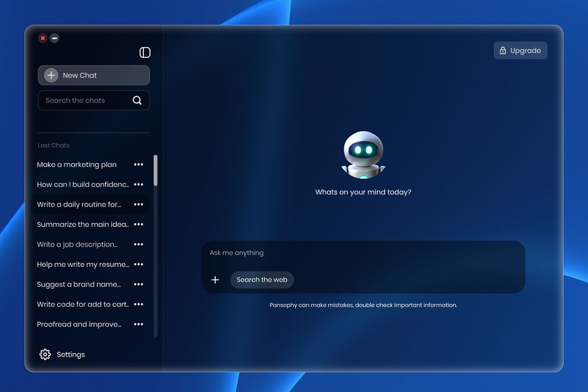The width and height of the screenshot is (588, 392).
Task: Select the magnifying glass search icon
Action: (137, 100)
